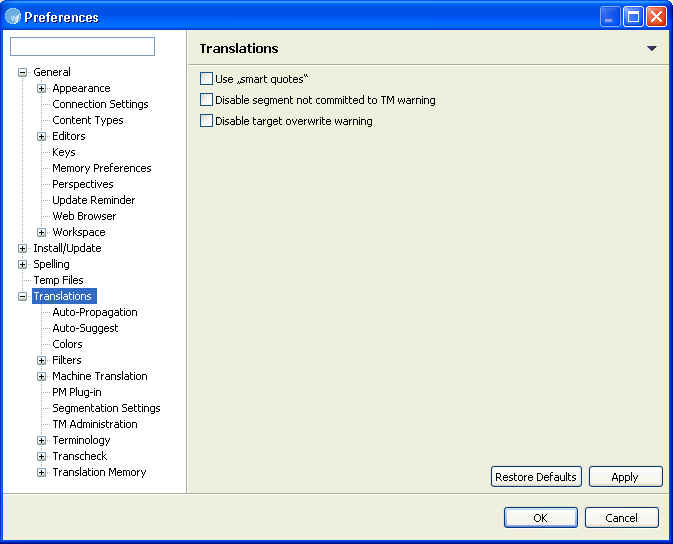Image resolution: width=673 pixels, height=544 pixels.
Task: Expand the Machine Translation node
Action: 41,377
